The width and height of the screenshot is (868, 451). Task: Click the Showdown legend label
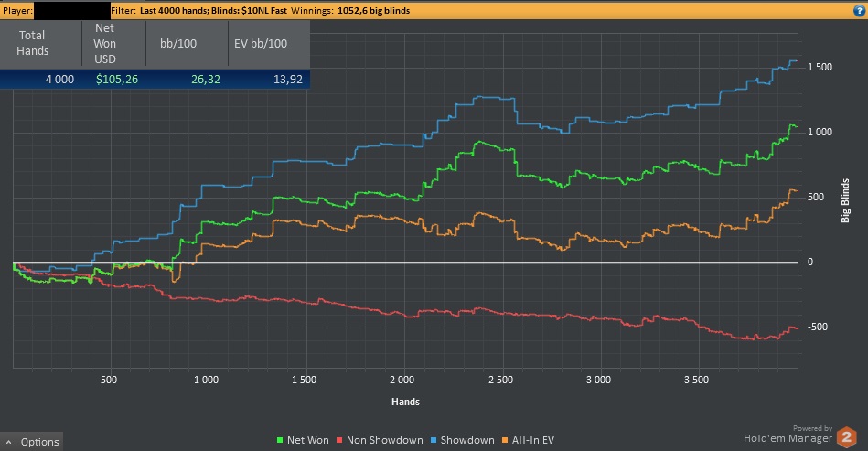pos(467,441)
